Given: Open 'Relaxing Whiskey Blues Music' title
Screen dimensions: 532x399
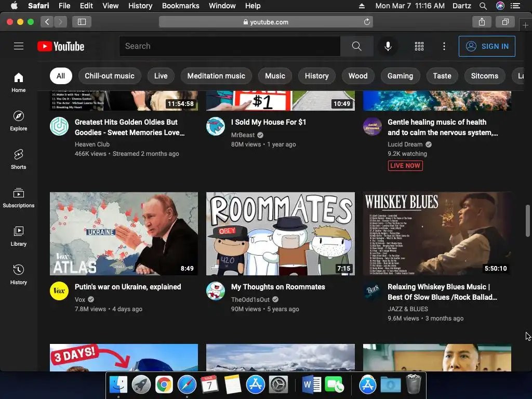Looking at the screenshot, I should 442,292.
